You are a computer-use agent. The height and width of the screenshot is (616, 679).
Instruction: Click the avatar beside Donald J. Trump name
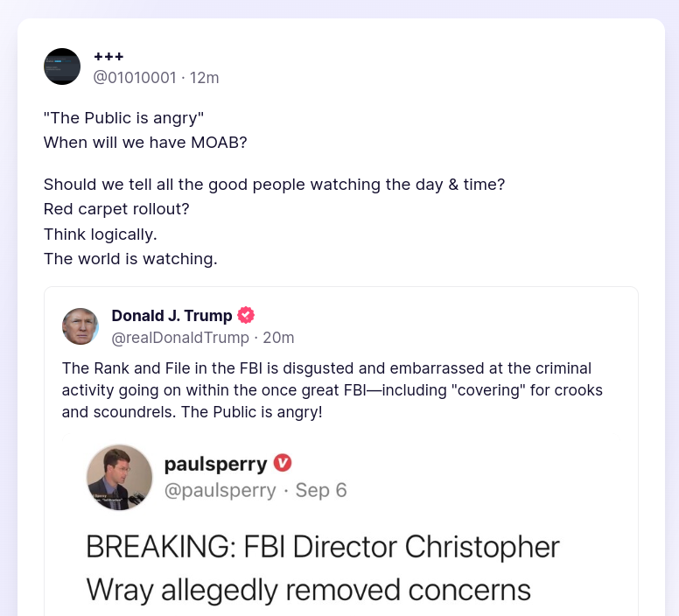(x=80, y=326)
